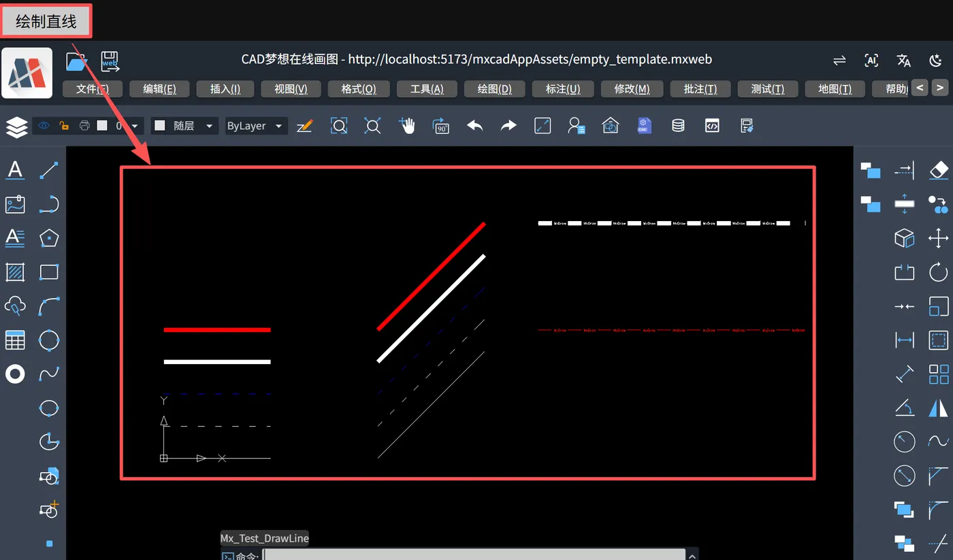Select the eraser tool on right panel
953x560 pixels.
(x=939, y=170)
